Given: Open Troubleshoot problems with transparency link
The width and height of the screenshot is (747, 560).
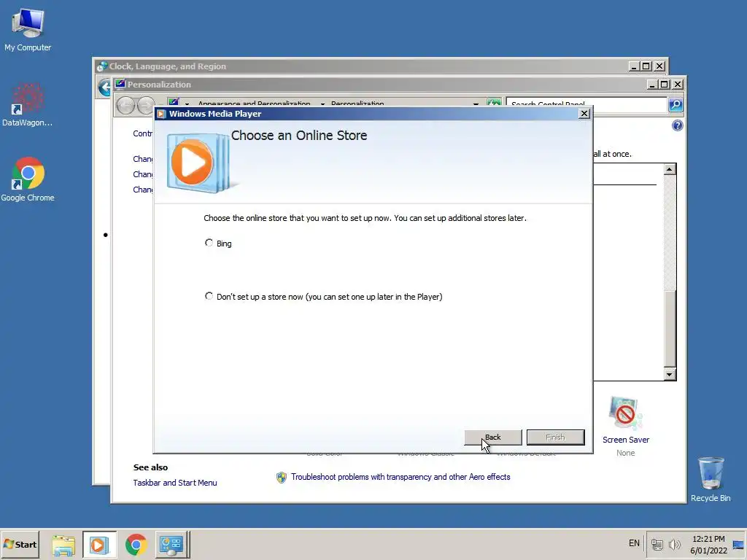Looking at the screenshot, I should point(400,477).
